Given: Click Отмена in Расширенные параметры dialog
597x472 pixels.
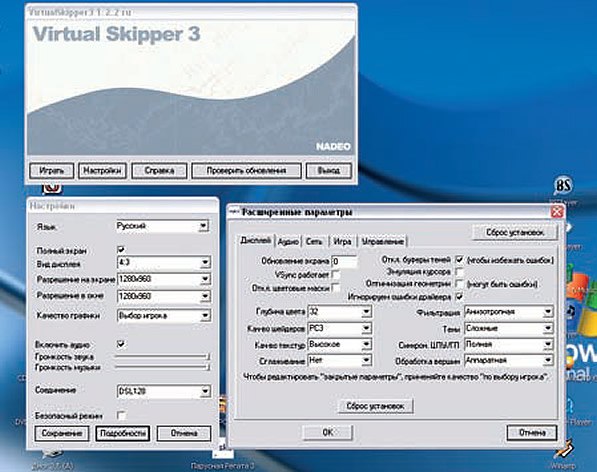Looking at the screenshot, I should (532, 432).
